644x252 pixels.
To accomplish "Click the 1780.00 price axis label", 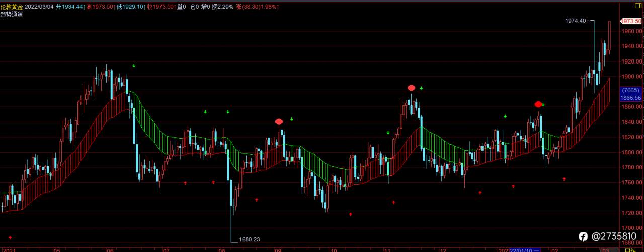I will (632, 167).
